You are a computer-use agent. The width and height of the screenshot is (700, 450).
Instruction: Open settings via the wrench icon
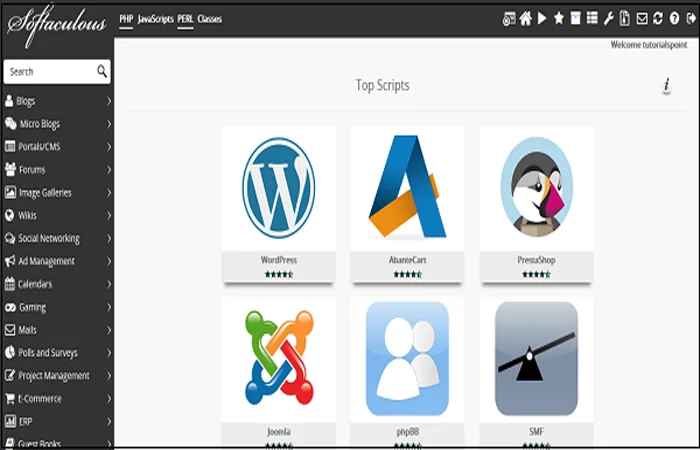(608, 18)
